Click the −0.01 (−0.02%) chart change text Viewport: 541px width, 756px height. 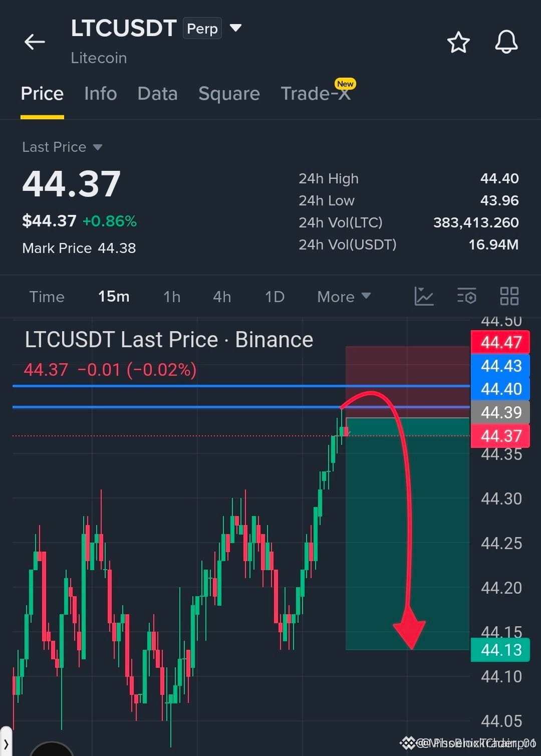click(137, 370)
